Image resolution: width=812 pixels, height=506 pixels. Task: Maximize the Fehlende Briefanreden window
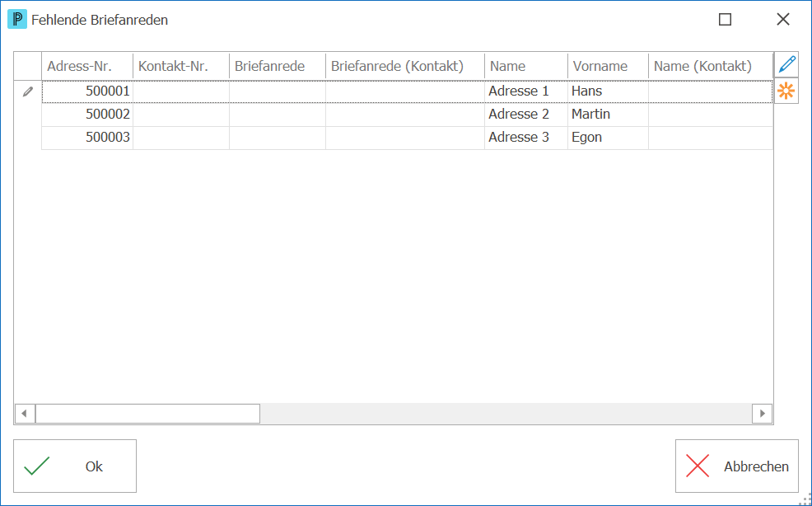(x=725, y=20)
